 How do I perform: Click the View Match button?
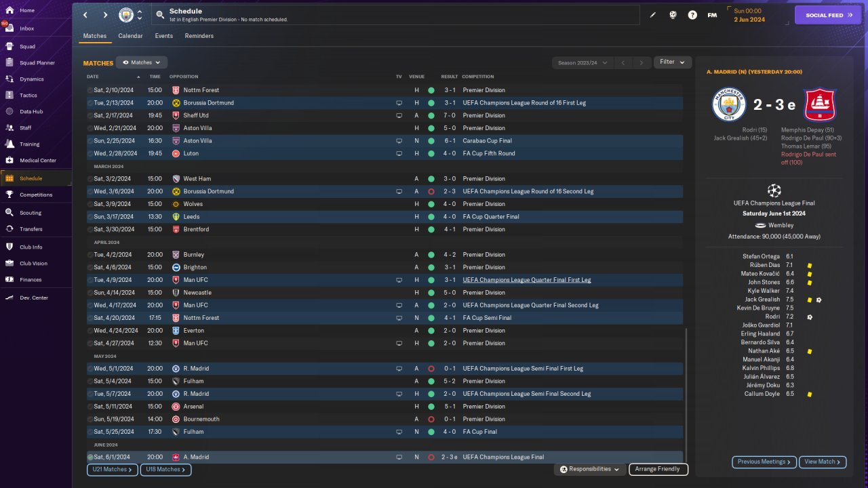tap(823, 462)
